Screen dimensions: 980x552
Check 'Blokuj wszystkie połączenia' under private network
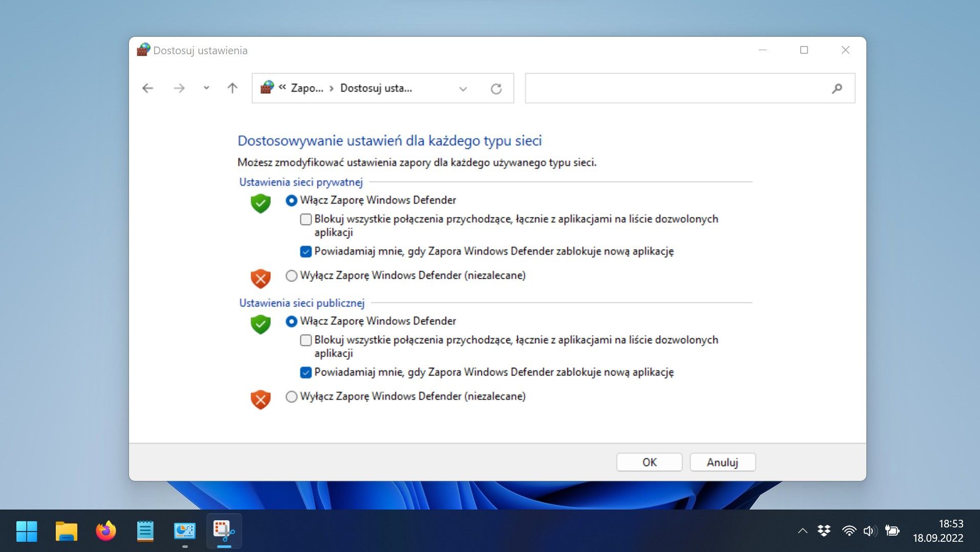coord(306,219)
